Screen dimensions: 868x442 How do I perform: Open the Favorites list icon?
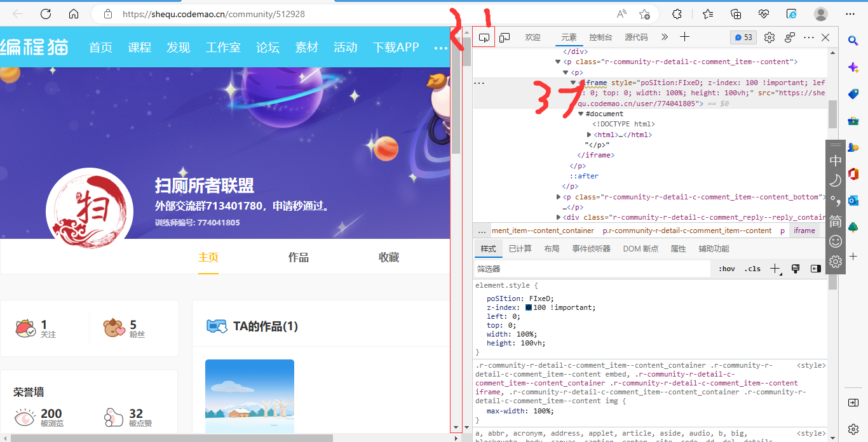(708, 13)
